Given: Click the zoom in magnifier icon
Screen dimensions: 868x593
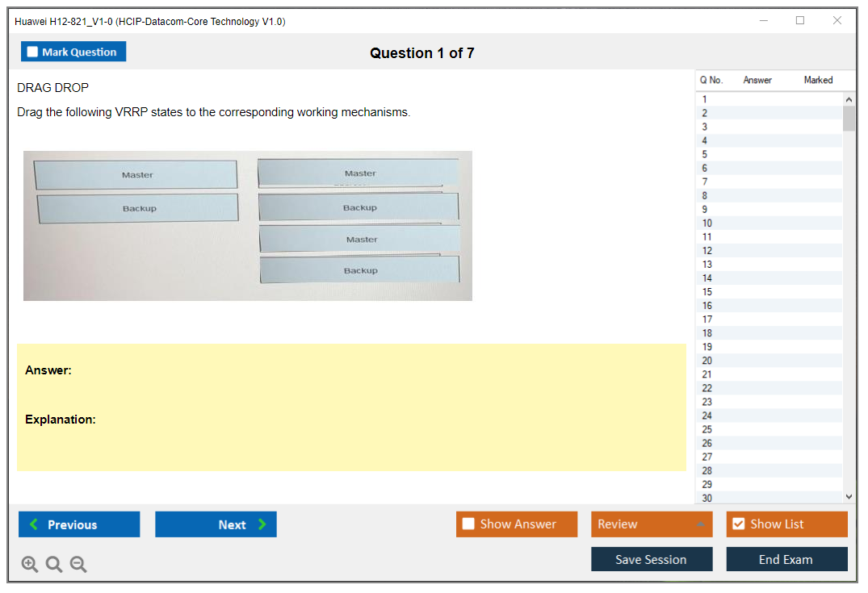Looking at the screenshot, I should click(x=30, y=565).
